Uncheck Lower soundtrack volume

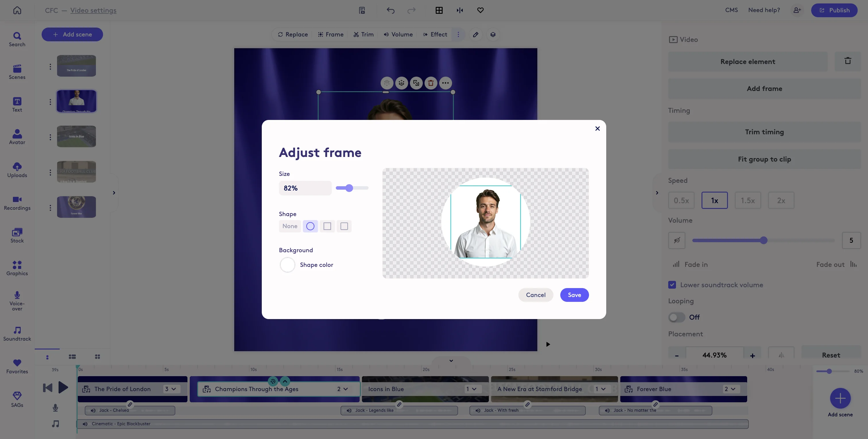(x=672, y=285)
